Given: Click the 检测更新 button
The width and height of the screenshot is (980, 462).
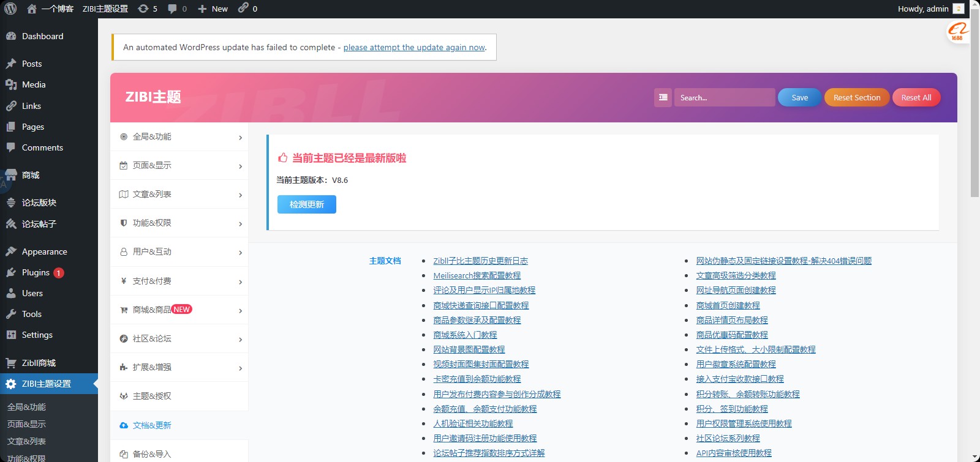Looking at the screenshot, I should tap(307, 204).
